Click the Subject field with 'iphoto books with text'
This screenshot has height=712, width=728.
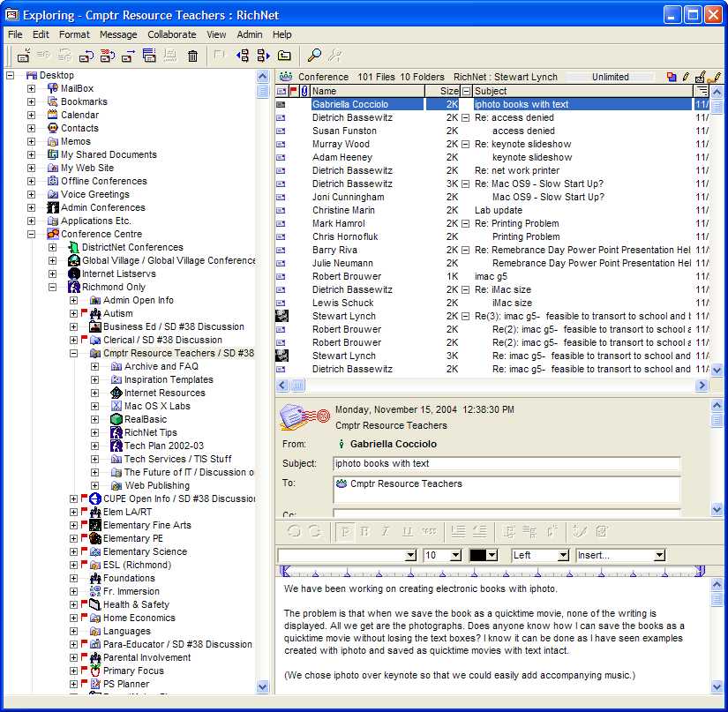point(507,463)
